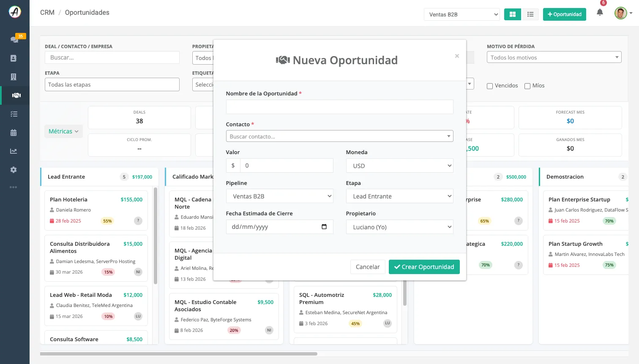Click the Crear Oportunidad button
The height and width of the screenshot is (364, 639).
pos(424,267)
